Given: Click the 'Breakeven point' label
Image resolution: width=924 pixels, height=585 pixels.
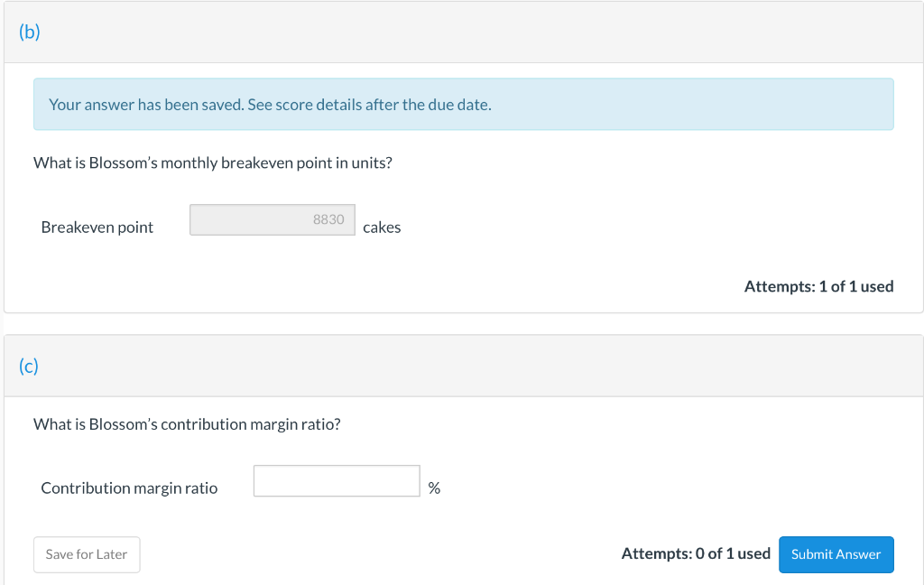Looking at the screenshot, I should point(97,227).
